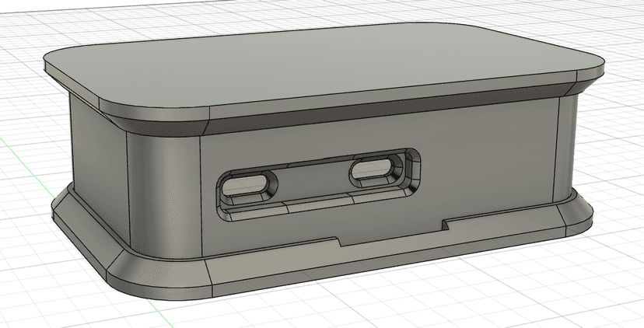Click the right step notch on the front bottom edge
Image resolution: width=644 pixels, height=328 pixels.
[x=445, y=225]
